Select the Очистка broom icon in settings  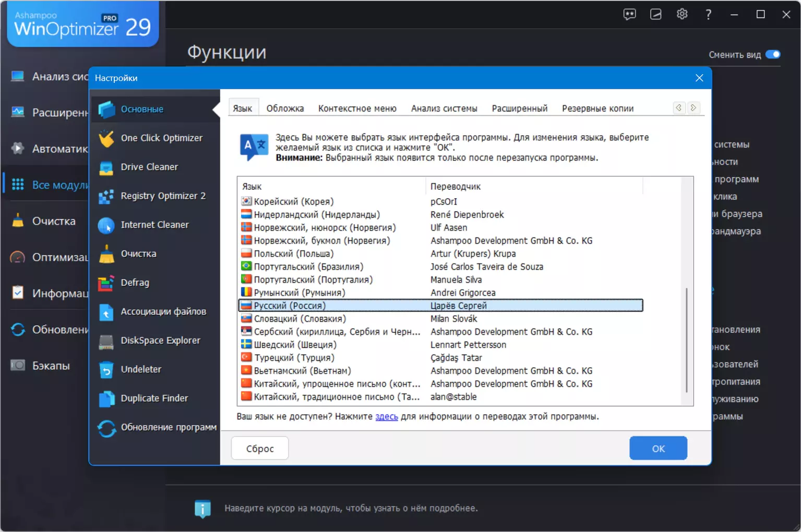[106, 254]
